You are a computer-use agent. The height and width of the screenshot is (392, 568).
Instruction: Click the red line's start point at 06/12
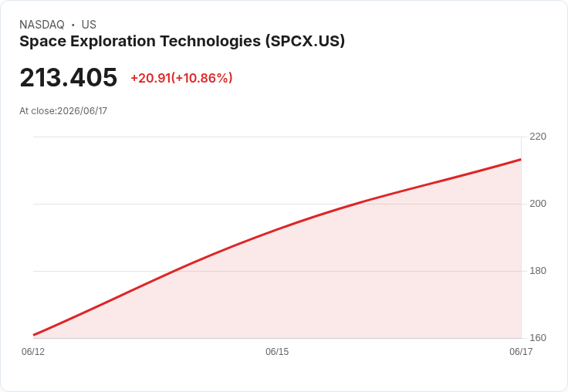click(x=34, y=335)
